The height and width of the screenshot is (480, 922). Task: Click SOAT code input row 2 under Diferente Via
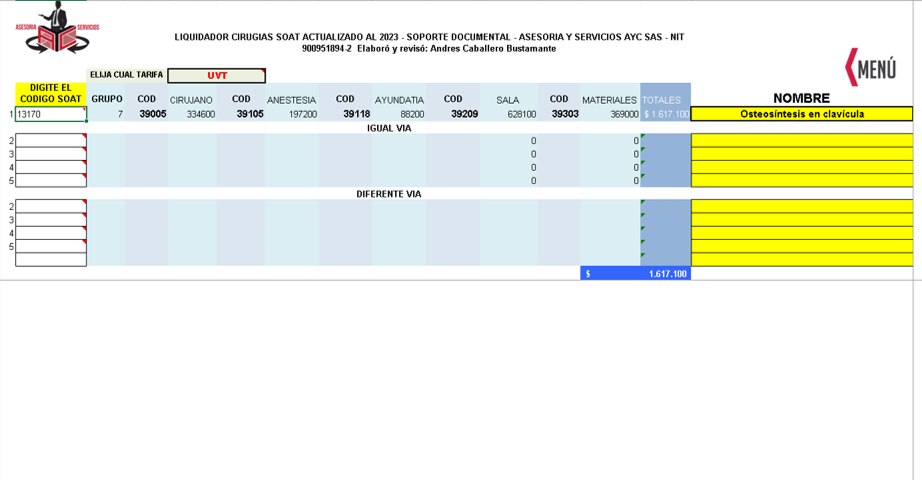(x=51, y=207)
